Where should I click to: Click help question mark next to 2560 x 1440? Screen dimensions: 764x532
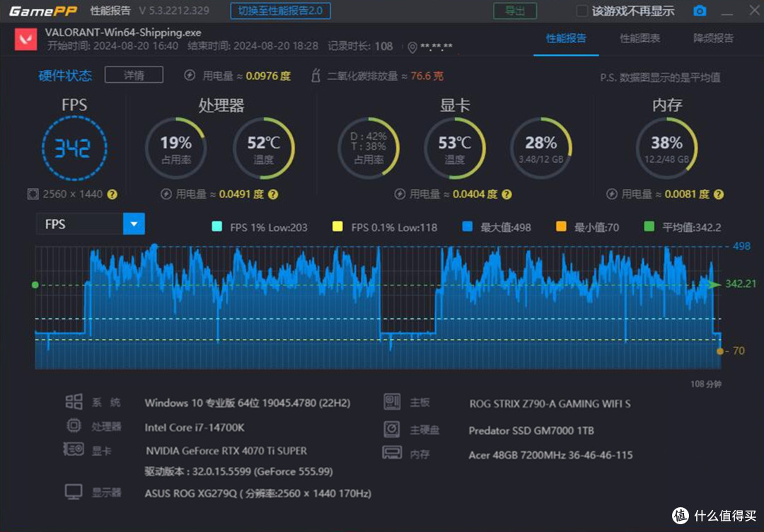(x=112, y=195)
